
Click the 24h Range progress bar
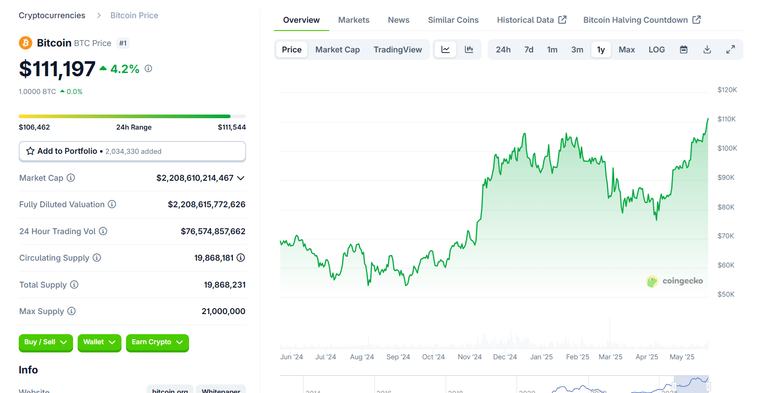pos(132,116)
